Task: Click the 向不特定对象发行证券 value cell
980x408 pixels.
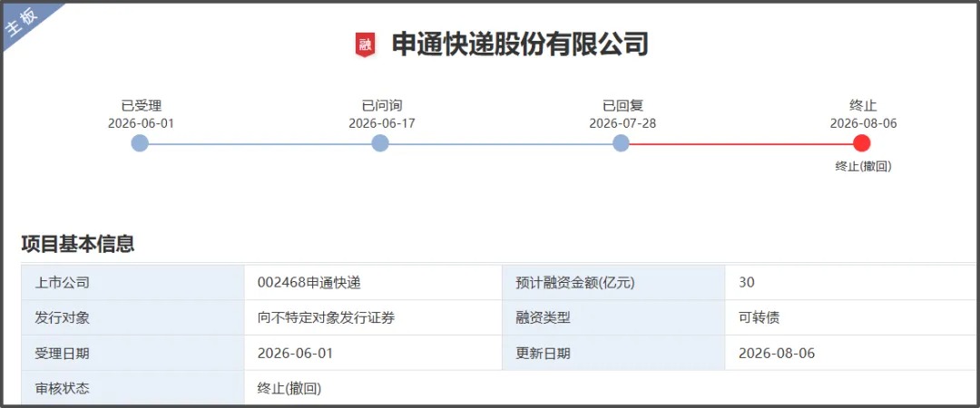Action: 373,317
